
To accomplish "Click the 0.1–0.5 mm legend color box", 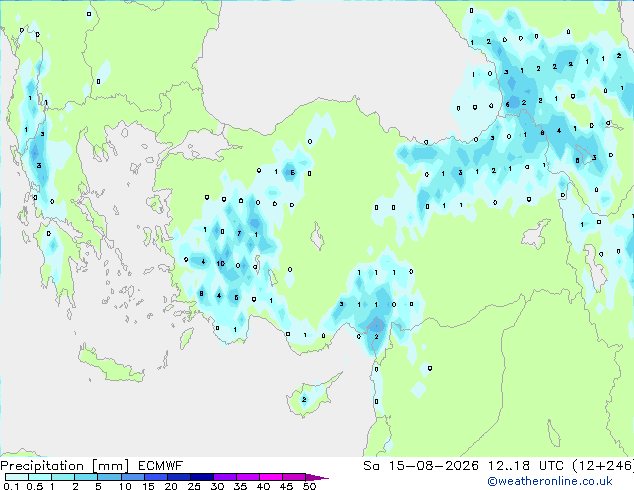I will (17, 477).
